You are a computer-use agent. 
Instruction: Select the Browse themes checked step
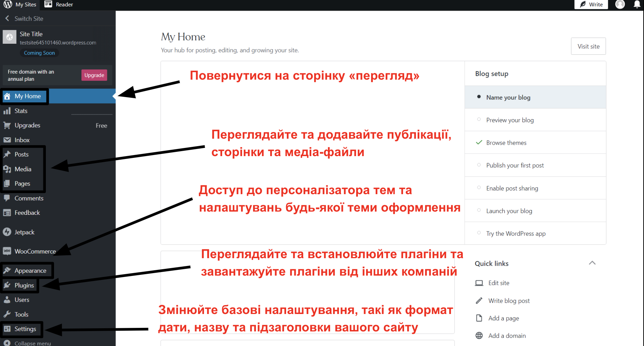(506, 143)
